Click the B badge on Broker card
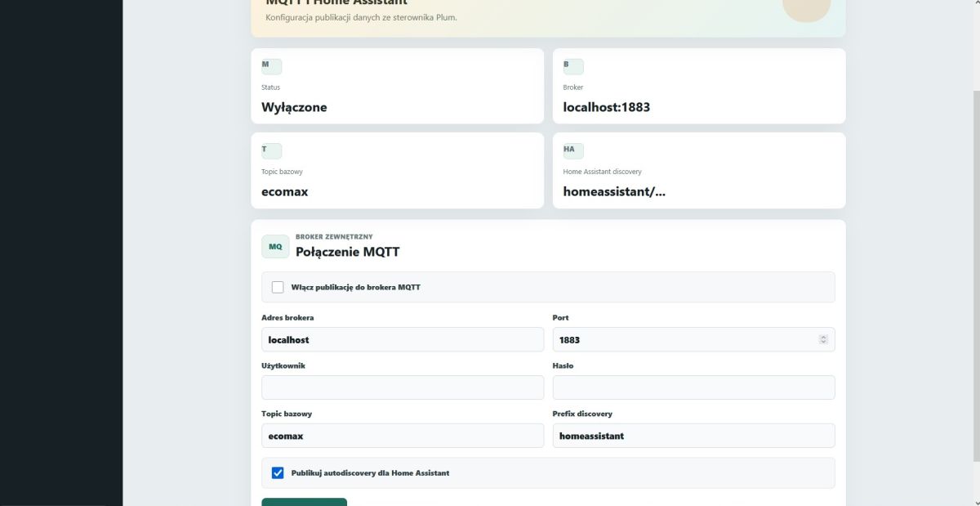Viewport: 980px width, 506px height. (x=573, y=66)
